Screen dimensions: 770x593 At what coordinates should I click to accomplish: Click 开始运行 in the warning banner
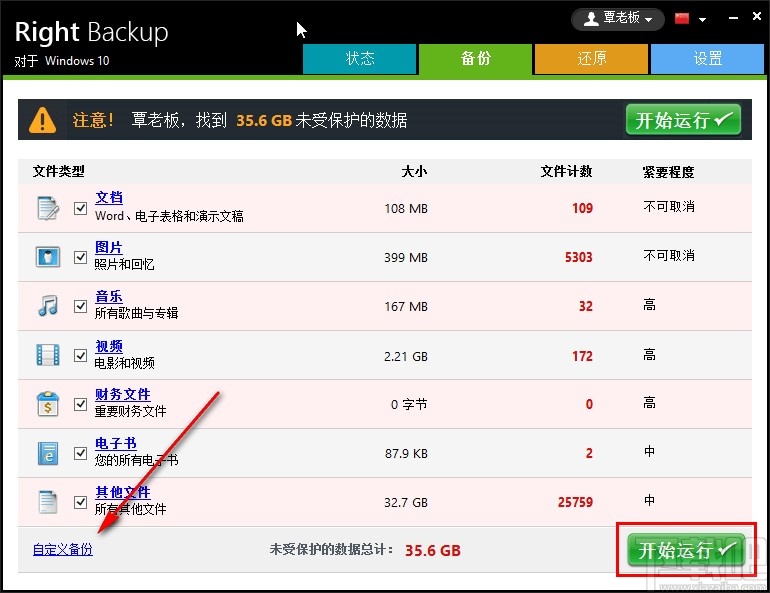click(683, 119)
